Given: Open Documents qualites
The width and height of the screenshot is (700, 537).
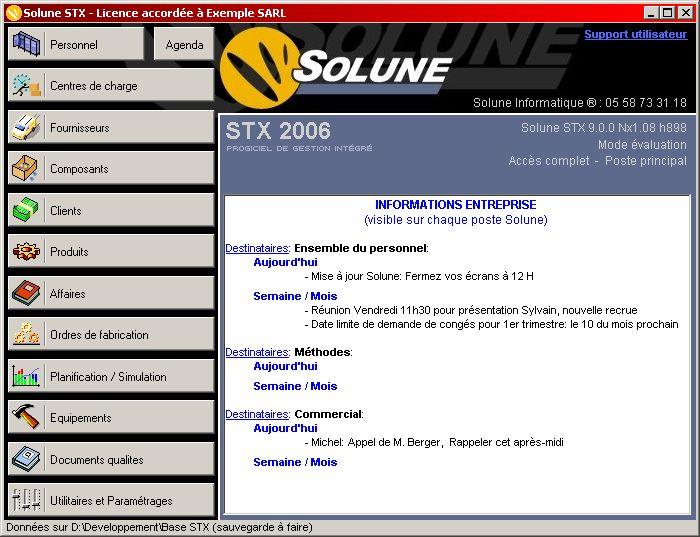Looking at the screenshot, I should point(111,459).
